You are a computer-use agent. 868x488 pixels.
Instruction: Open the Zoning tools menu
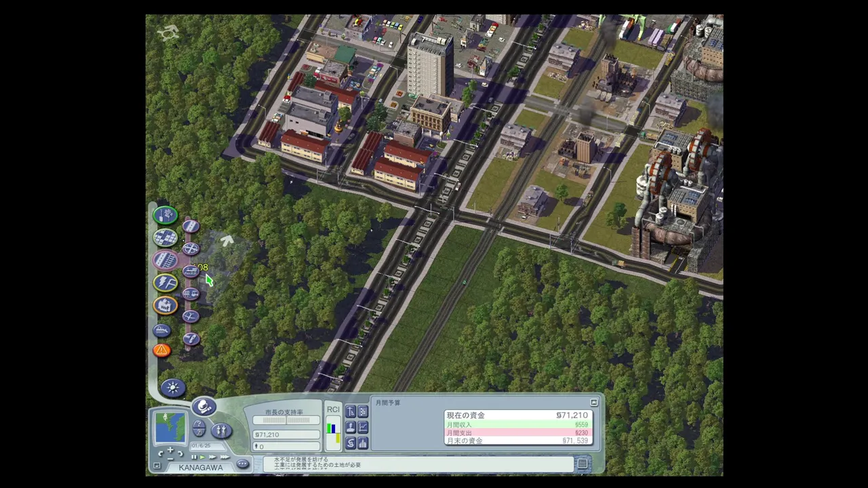(x=165, y=238)
